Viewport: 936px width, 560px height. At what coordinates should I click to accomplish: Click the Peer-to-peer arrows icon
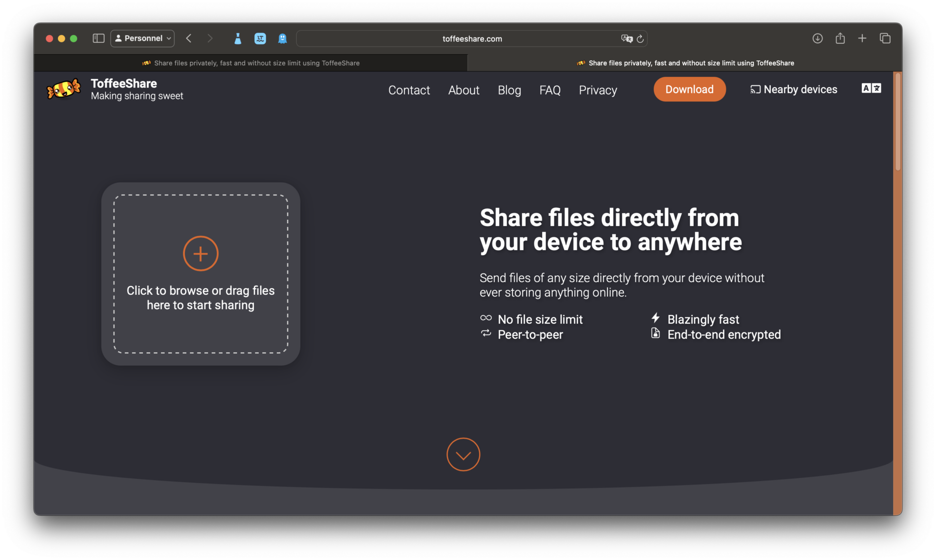(486, 333)
